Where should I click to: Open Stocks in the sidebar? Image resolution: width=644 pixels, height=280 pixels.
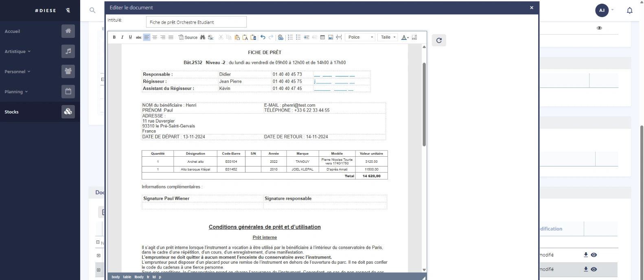[x=12, y=112]
